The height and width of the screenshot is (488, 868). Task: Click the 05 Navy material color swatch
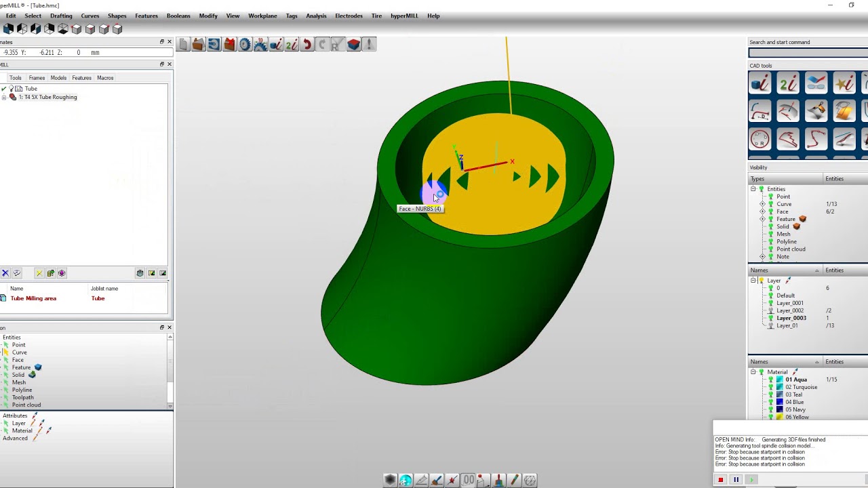point(780,409)
